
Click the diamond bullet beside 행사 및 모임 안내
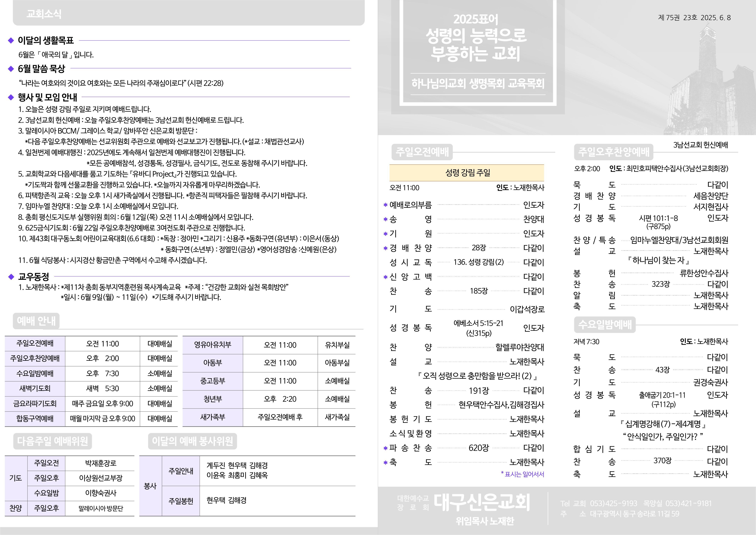click(11, 97)
